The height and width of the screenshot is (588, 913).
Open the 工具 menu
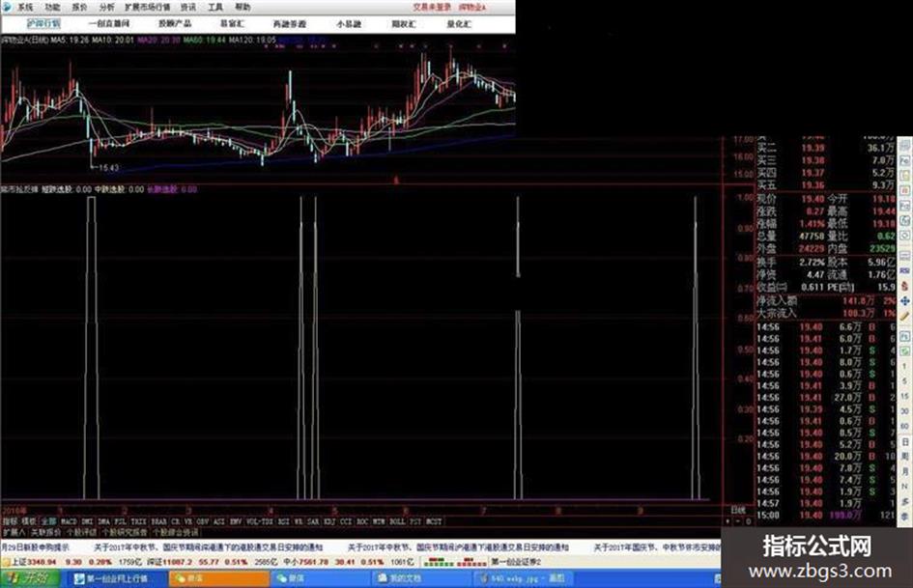[x=215, y=7]
